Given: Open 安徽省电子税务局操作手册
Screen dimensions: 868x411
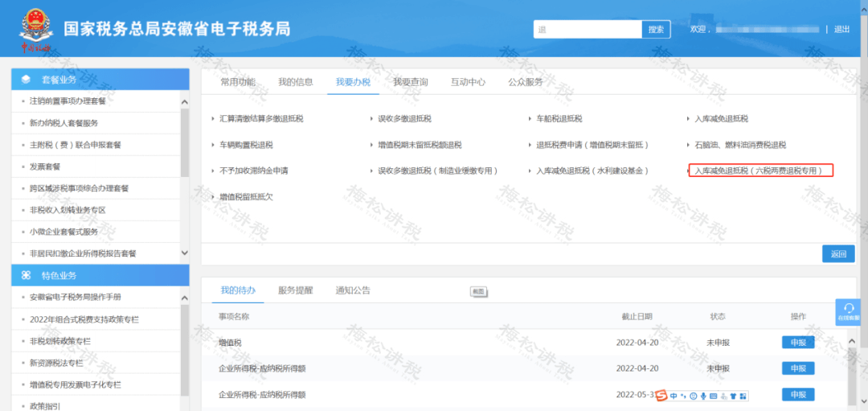Looking at the screenshot, I should coord(75,298).
